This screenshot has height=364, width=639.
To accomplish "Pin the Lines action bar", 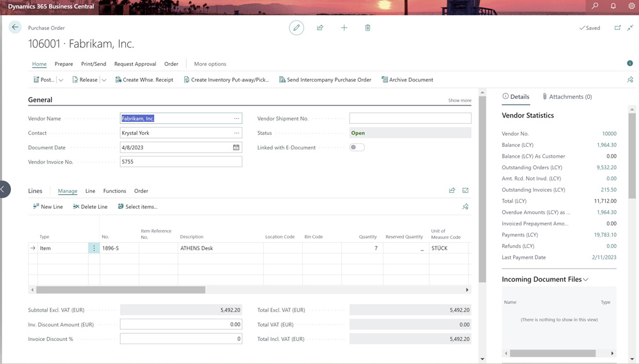I will (465, 207).
